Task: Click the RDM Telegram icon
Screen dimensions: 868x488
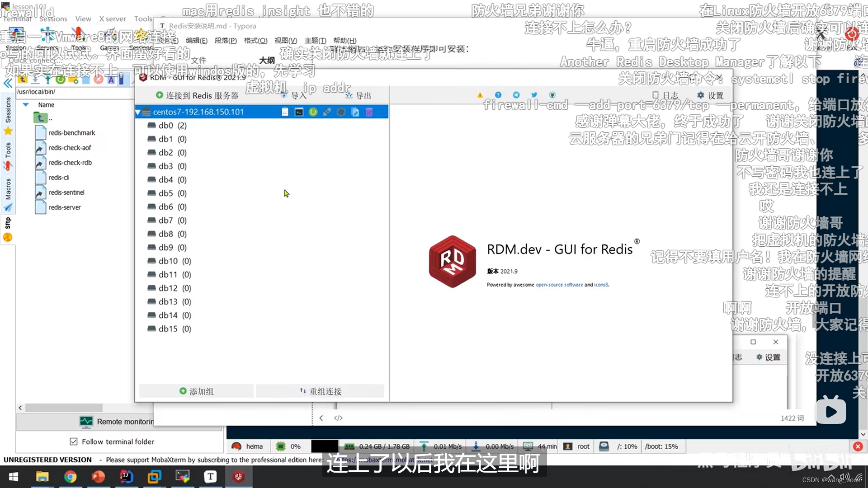Action: 516,95
